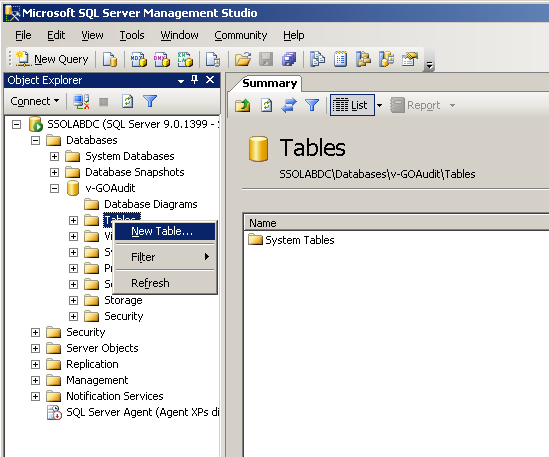Expand the Storage node

(73, 300)
